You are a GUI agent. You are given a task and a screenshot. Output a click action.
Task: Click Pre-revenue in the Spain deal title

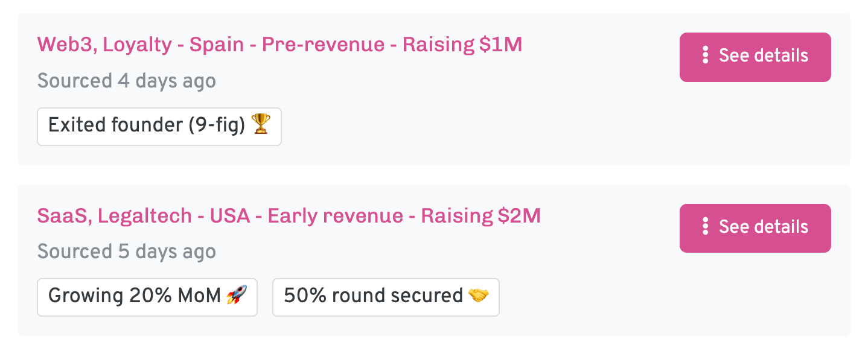pos(323,45)
